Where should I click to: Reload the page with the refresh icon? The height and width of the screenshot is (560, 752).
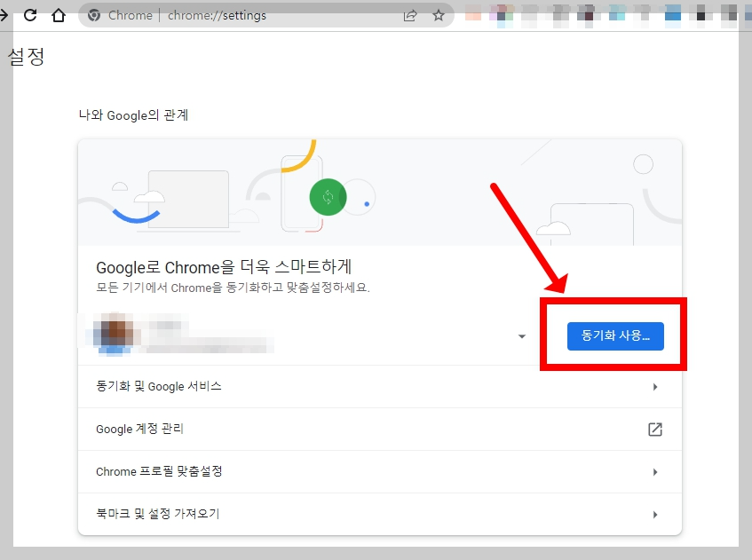30,15
